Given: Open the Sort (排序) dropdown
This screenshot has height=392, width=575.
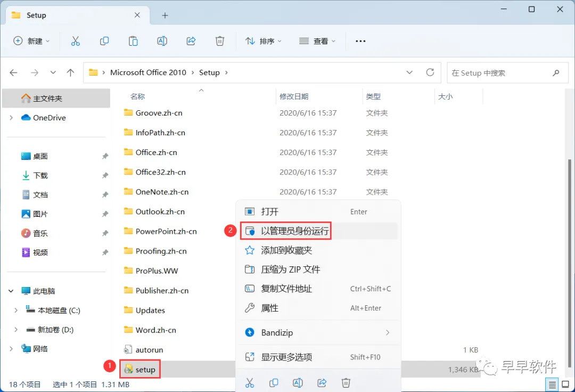Looking at the screenshot, I should coord(264,41).
